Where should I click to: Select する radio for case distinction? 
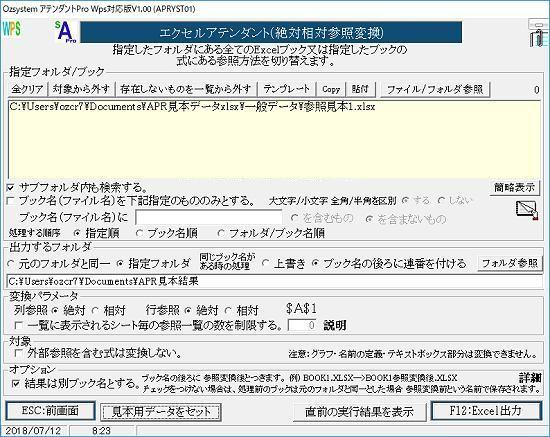pyautogui.click(x=405, y=201)
